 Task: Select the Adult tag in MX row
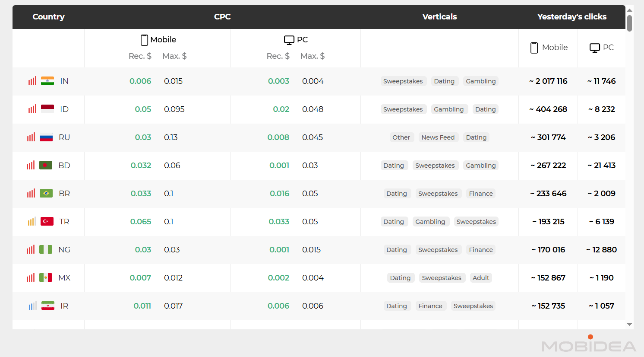click(x=480, y=278)
